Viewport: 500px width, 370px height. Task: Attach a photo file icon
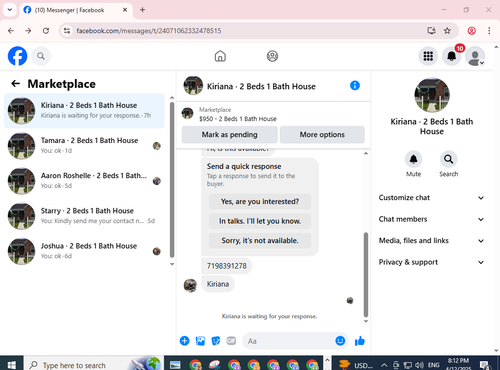pyautogui.click(x=200, y=341)
